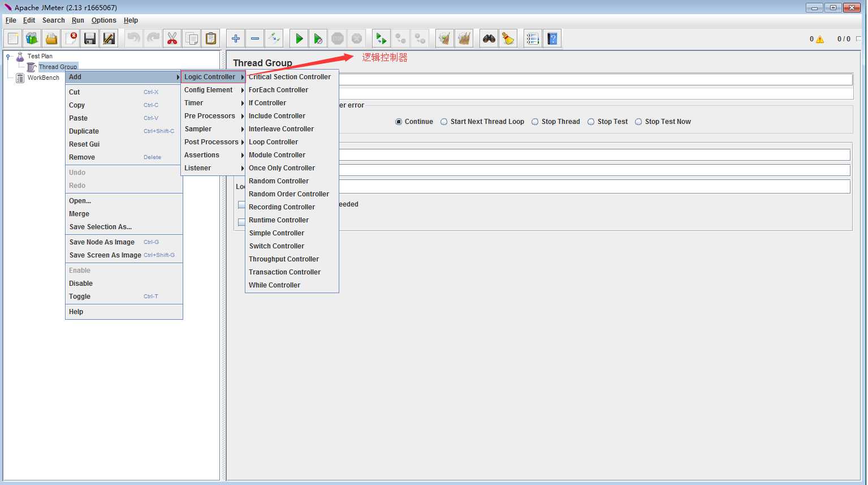Expand the Sampler submenu

[x=213, y=129]
